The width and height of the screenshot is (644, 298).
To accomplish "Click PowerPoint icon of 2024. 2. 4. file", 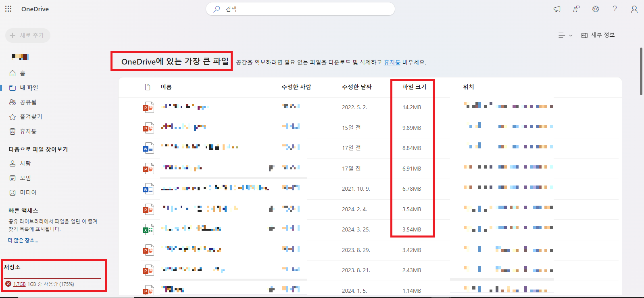I will pyautogui.click(x=148, y=209).
